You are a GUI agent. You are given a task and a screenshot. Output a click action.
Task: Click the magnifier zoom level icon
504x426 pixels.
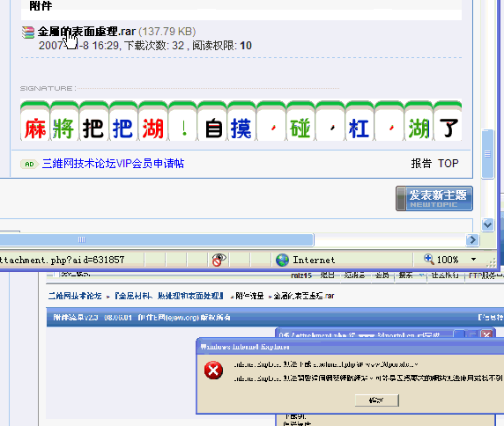pos(429,259)
